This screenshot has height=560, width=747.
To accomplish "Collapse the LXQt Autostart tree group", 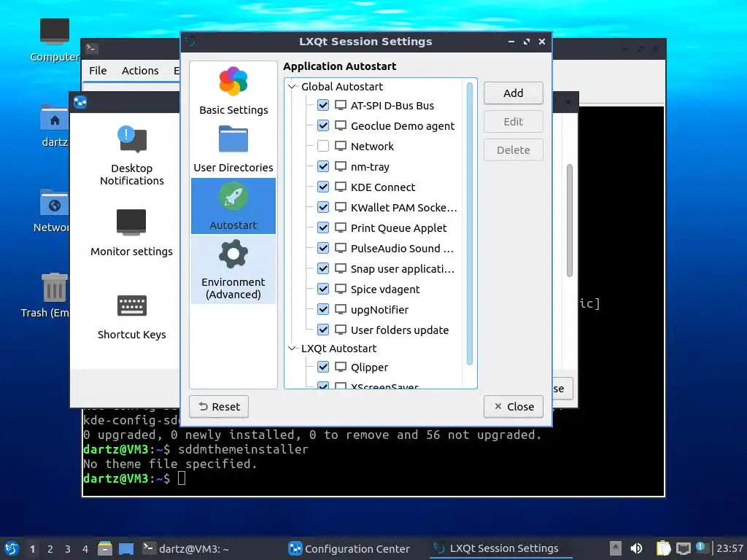I will tap(292, 348).
